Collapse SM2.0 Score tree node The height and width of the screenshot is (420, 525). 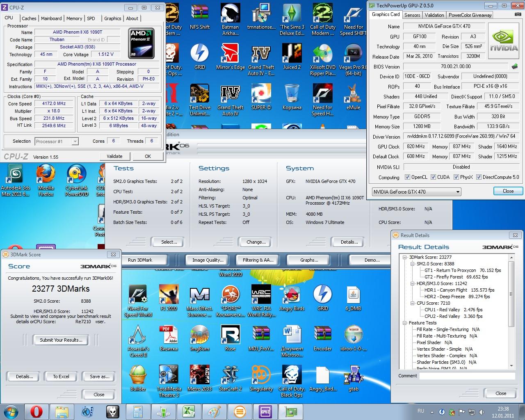[x=413, y=264]
